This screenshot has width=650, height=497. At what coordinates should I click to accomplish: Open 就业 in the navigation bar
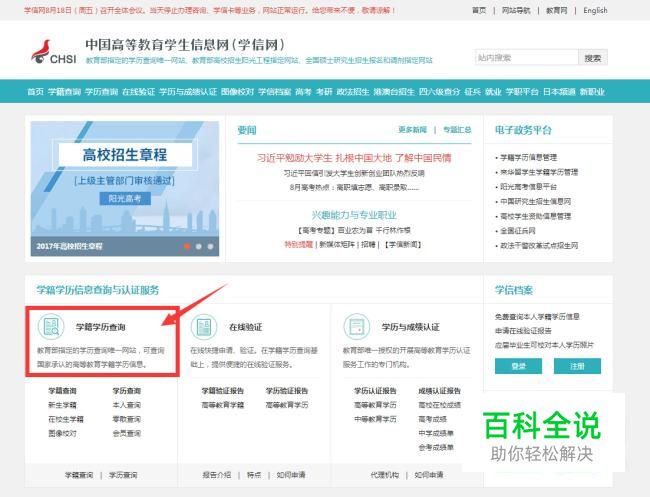(493, 92)
